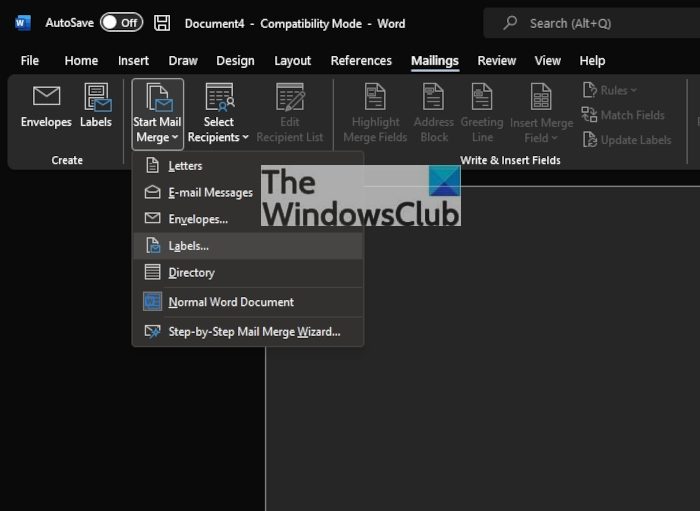Click the Directory list icon in menu
Viewport: 700px width, 511px height.
pos(152,272)
